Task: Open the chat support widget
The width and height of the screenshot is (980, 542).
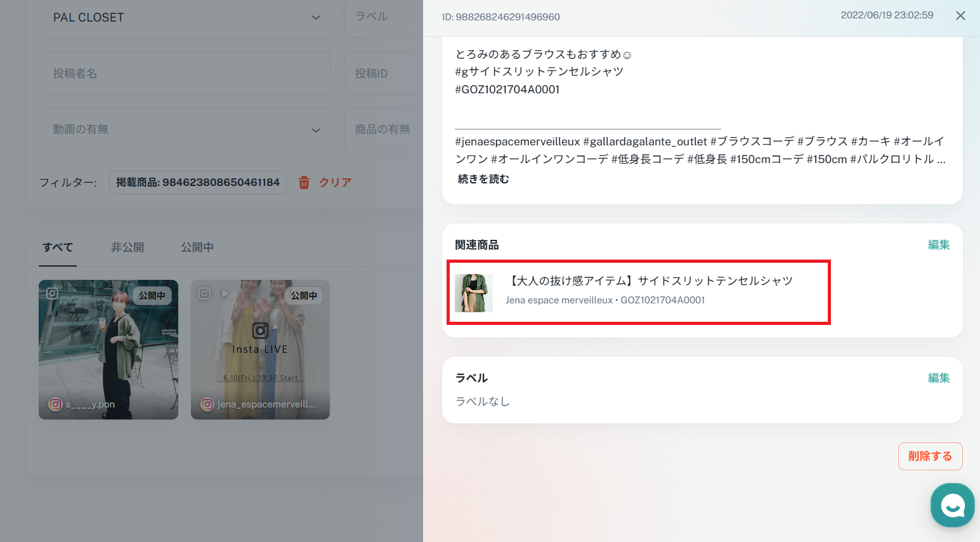Action: pos(952,505)
